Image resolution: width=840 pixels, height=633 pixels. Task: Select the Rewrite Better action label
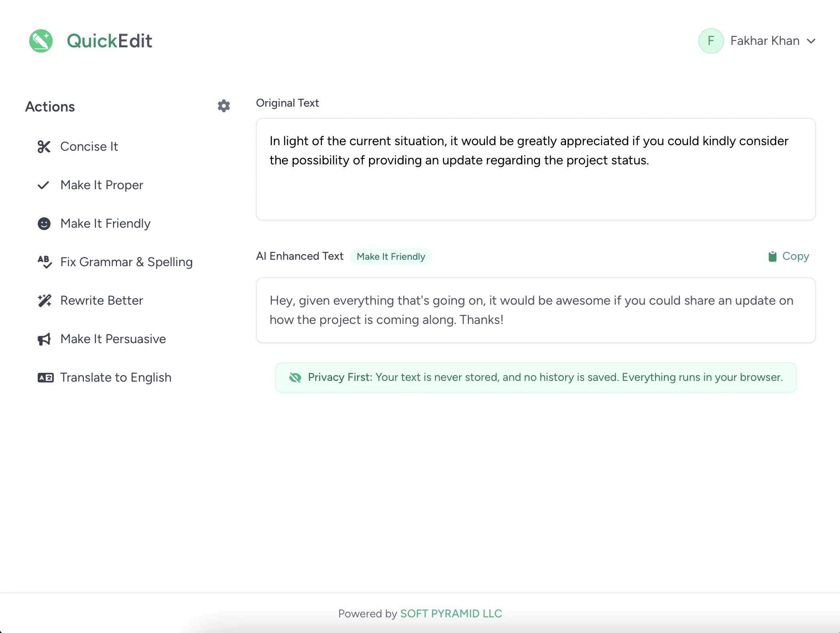pos(101,300)
